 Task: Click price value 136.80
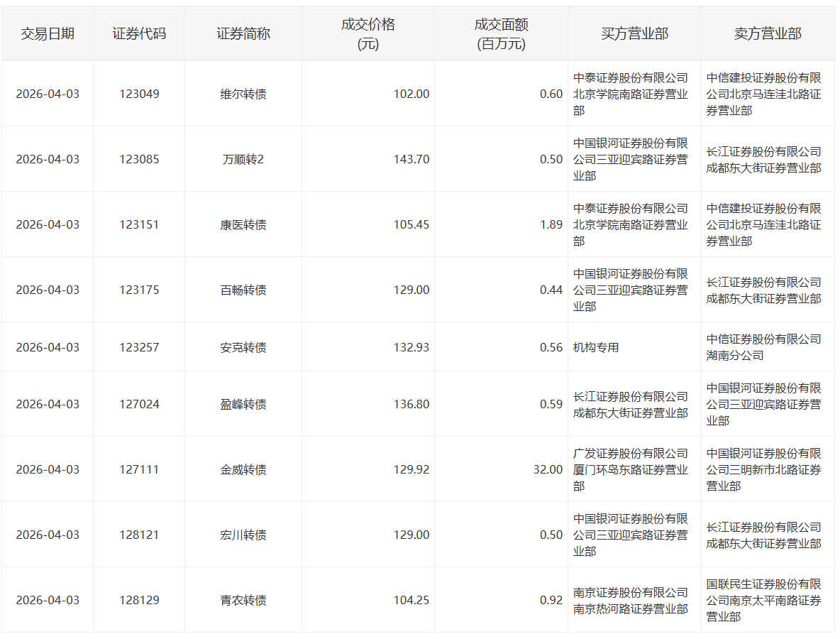point(411,404)
